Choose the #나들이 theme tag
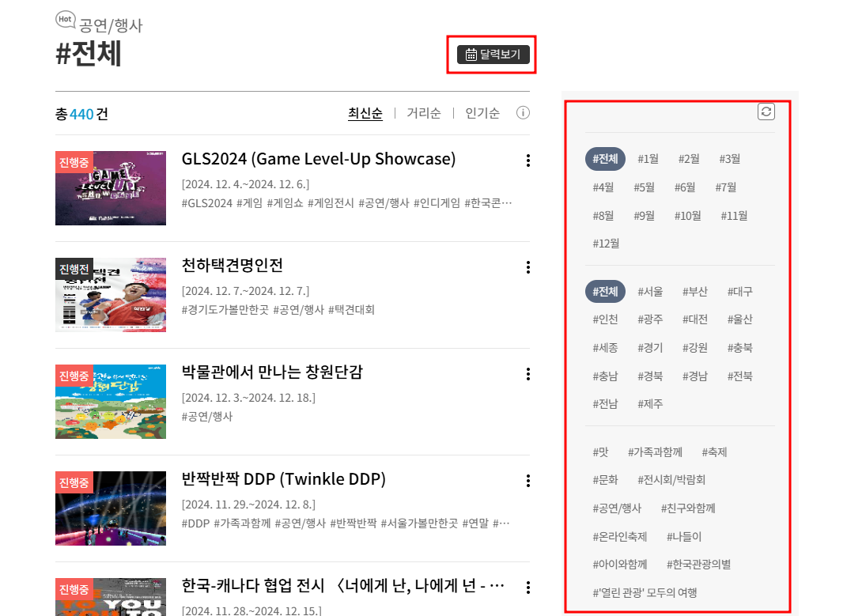The width and height of the screenshot is (847, 616). click(684, 537)
